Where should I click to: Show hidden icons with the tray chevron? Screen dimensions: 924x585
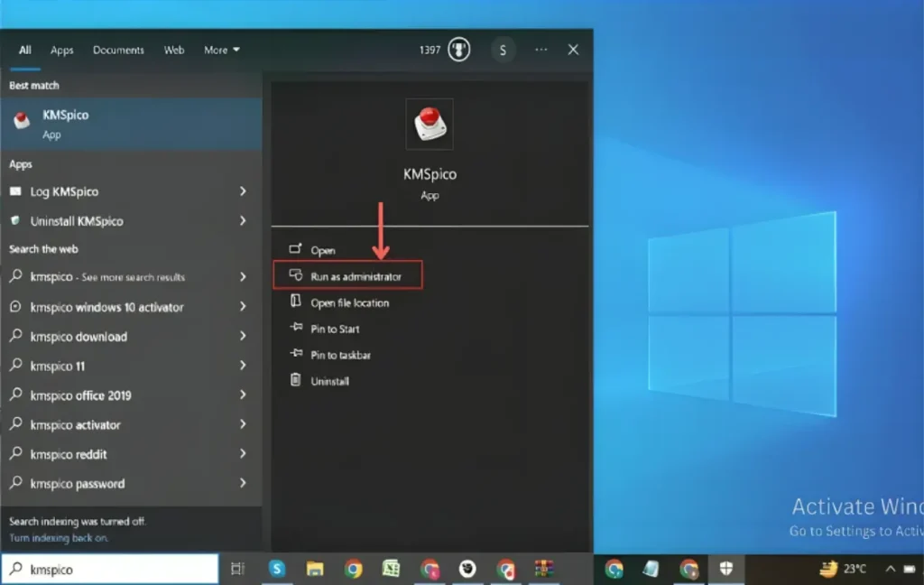pyautogui.click(x=889, y=570)
